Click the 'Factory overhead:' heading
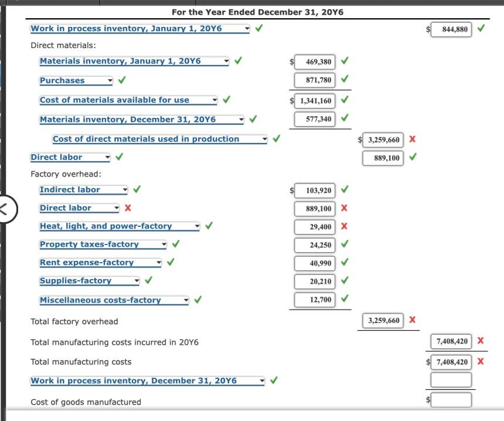The image size is (504, 421). click(66, 174)
